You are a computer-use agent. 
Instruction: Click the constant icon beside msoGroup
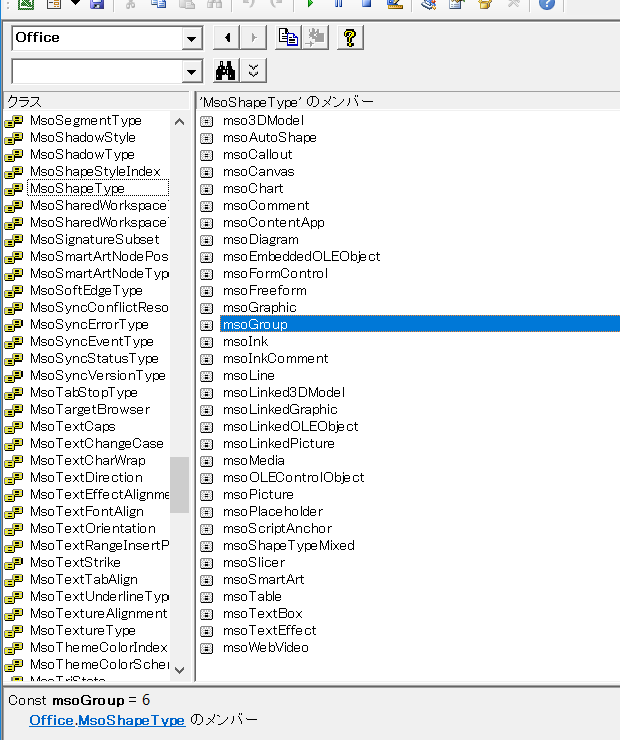tap(207, 325)
